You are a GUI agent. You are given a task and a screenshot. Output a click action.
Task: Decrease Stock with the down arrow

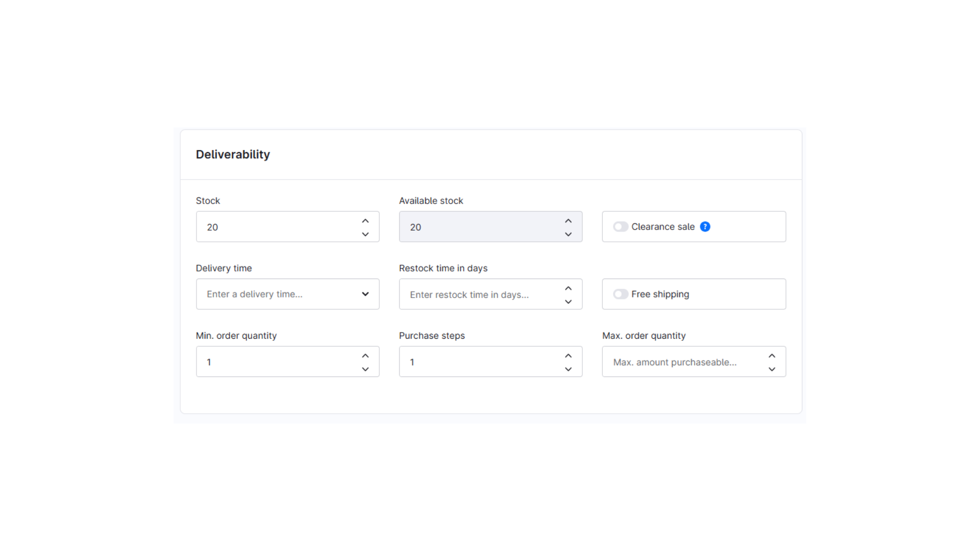tap(365, 234)
